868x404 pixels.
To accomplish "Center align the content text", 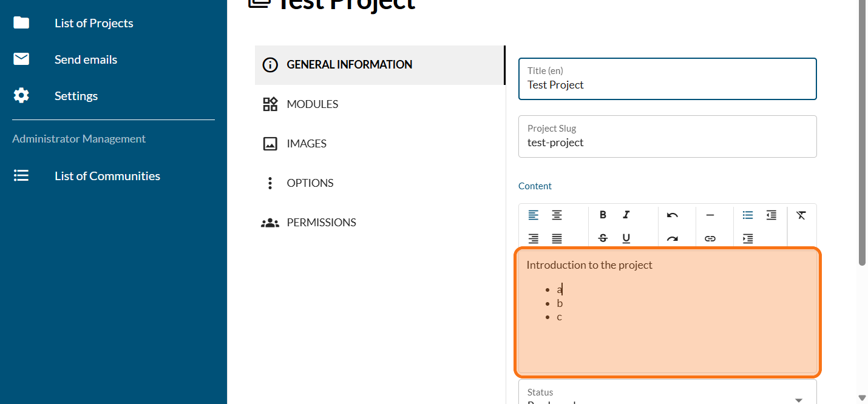I will click(x=557, y=215).
